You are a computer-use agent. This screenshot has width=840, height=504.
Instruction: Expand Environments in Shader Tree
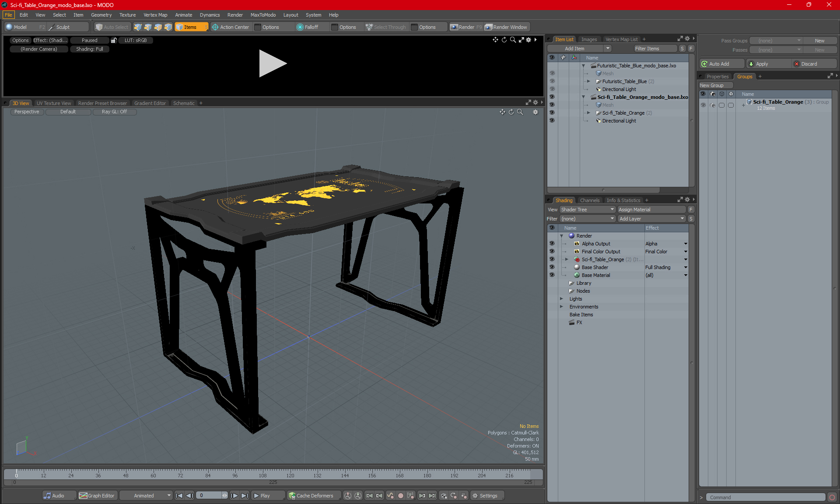(x=562, y=307)
